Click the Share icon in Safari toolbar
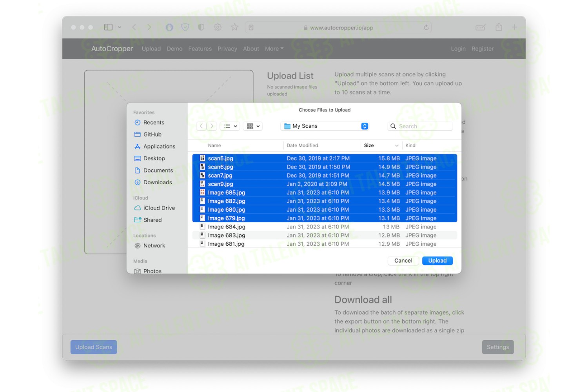The width and height of the screenshot is (588, 392). [499, 27]
